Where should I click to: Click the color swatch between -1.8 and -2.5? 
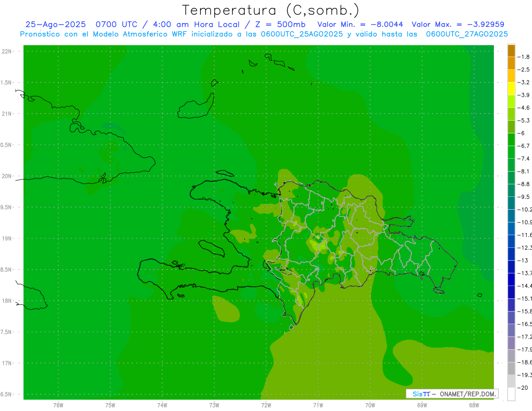[x=511, y=63]
